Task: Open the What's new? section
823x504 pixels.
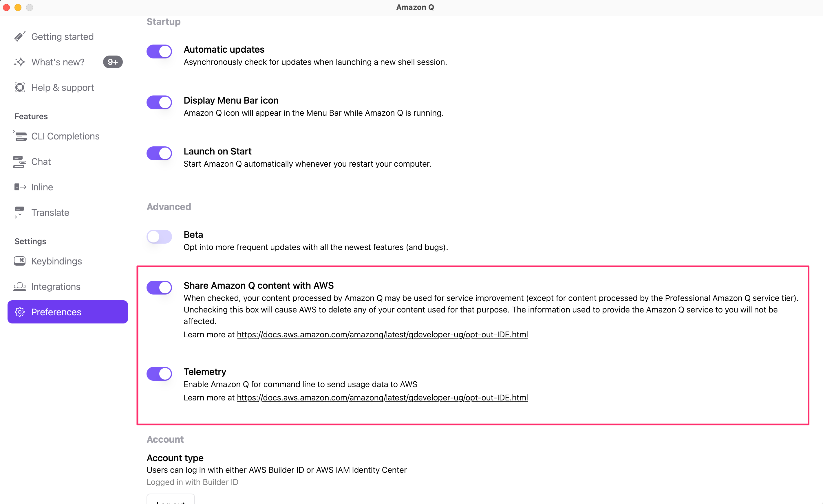Action: coord(67,62)
